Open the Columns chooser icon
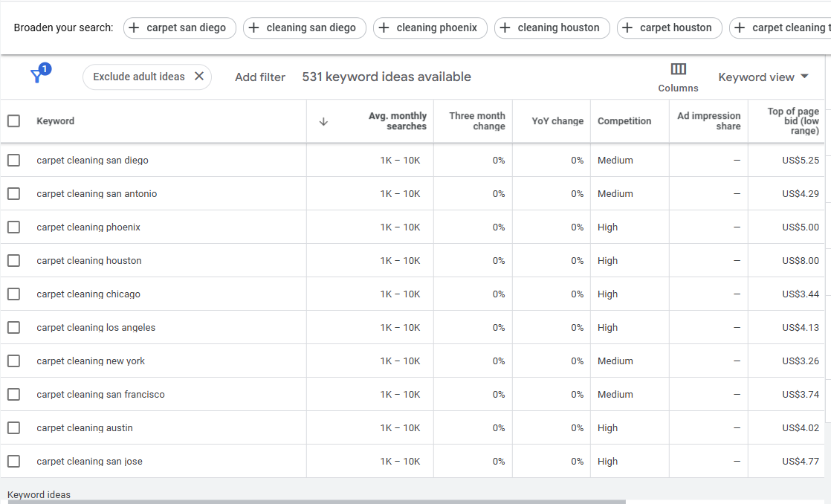The image size is (831, 504). [x=678, y=70]
